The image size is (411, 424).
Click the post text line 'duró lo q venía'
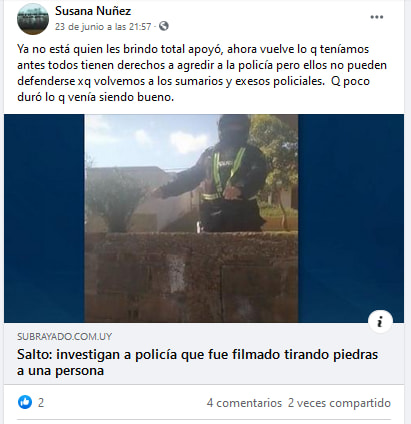95,97
